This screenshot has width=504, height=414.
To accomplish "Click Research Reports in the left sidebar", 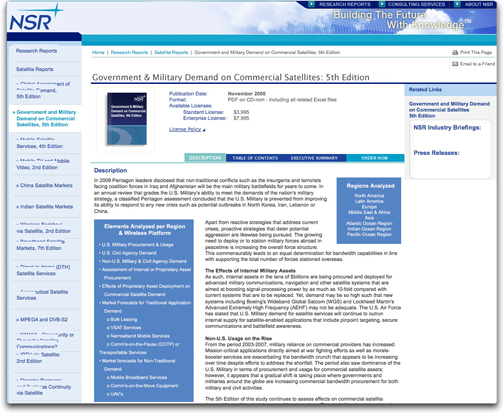I will click(36, 51).
